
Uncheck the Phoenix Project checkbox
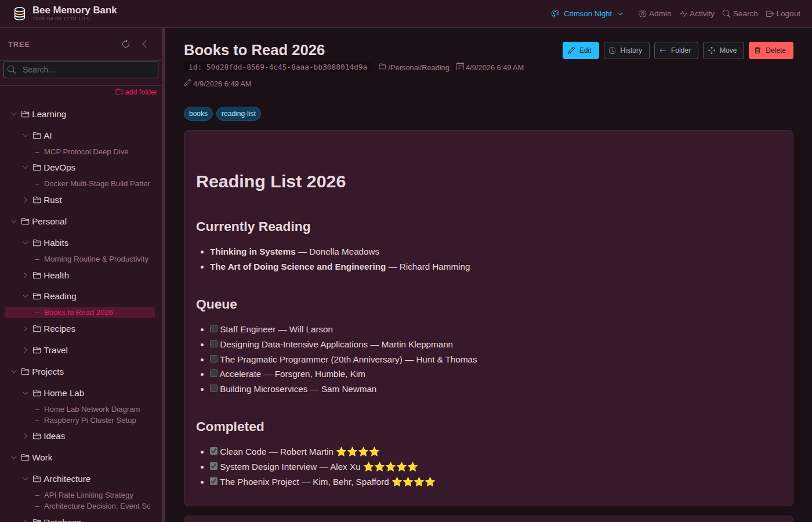(214, 481)
